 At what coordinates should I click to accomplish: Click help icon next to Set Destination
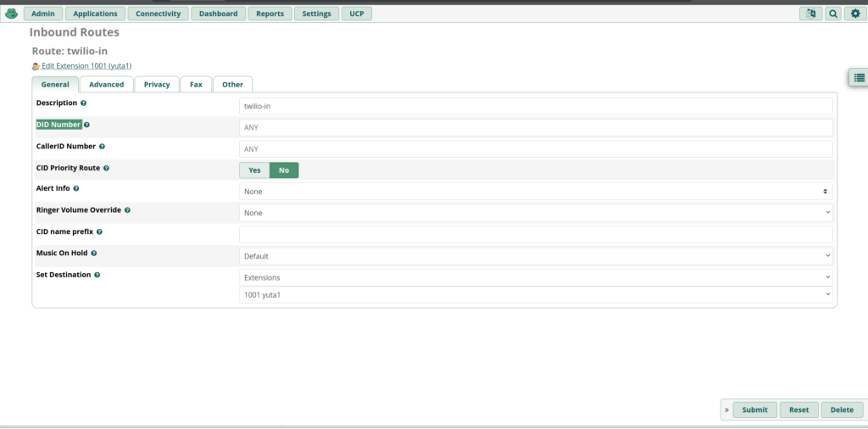coord(97,276)
